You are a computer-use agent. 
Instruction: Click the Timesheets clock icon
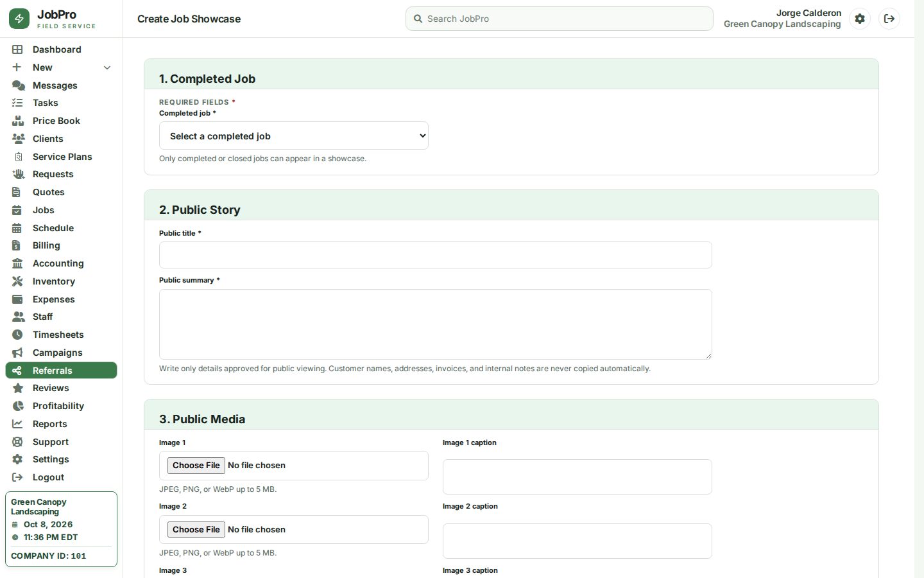tap(17, 335)
